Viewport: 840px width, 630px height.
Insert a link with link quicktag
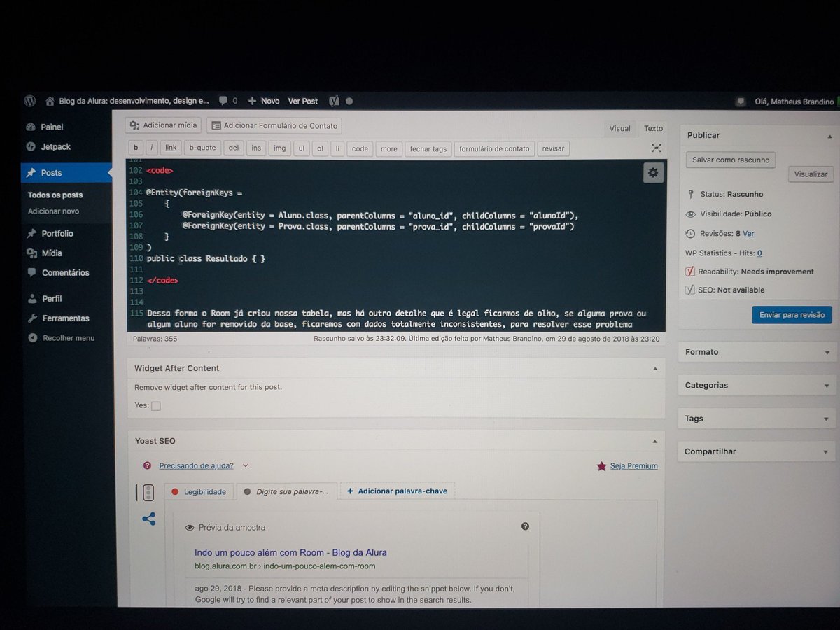click(171, 148)
